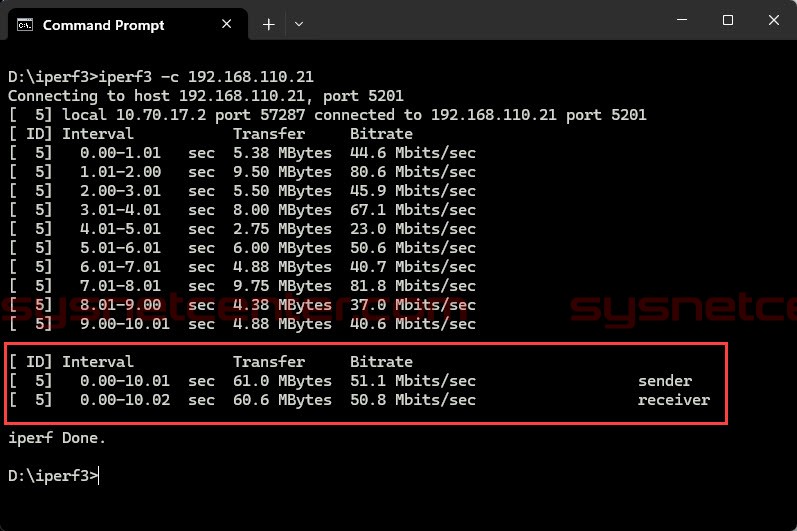The width and height of the screenshot is (797, 531).
Task: Click the Command Prompt tab icon
Action: click(x=25, y=25)
